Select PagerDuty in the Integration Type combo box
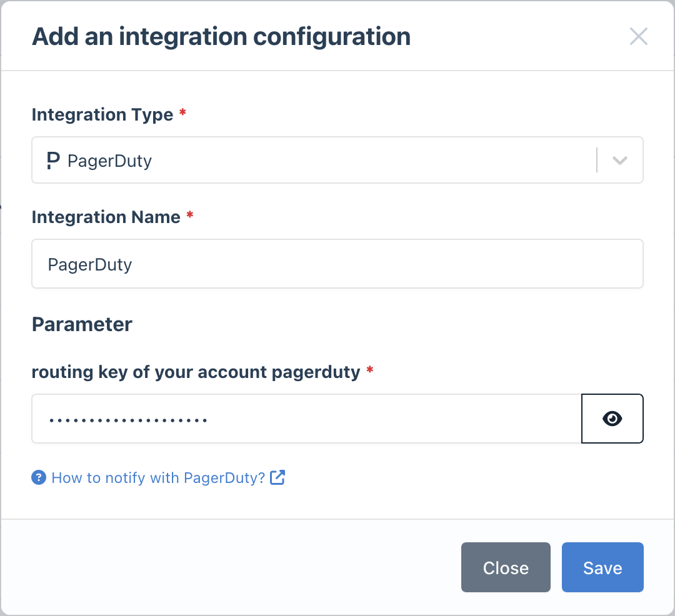This screenshot has width=675, height=616. pyautogui.click(x=337, y=160)
